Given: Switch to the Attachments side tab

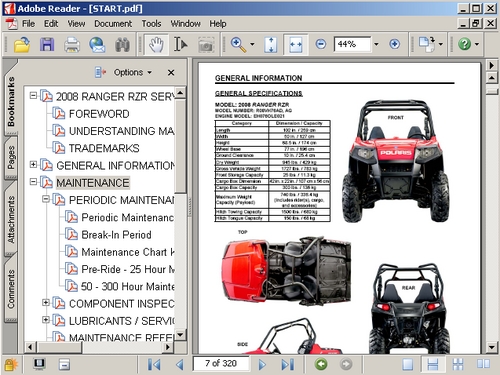Looking at the screenshot, I should (11, 219).
